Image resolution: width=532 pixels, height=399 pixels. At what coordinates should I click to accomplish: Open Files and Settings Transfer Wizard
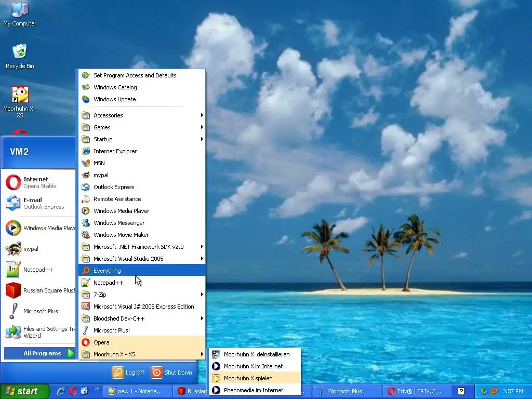tap(39, 332)
